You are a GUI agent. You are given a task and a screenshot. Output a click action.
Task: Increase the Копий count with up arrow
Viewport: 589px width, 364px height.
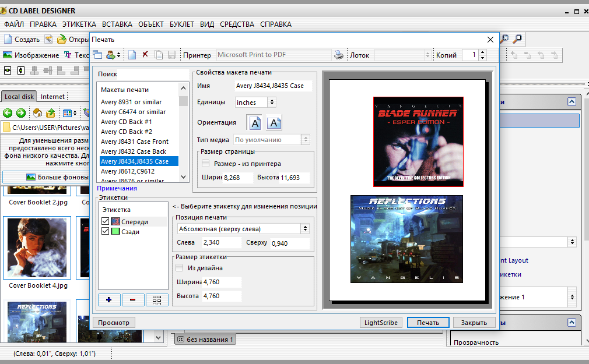point(483,52)
